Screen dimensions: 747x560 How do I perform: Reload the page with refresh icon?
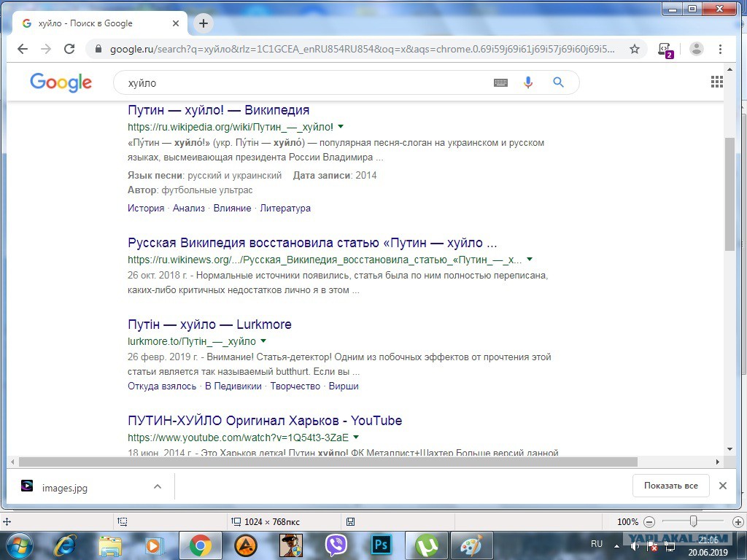pos(69,49)
